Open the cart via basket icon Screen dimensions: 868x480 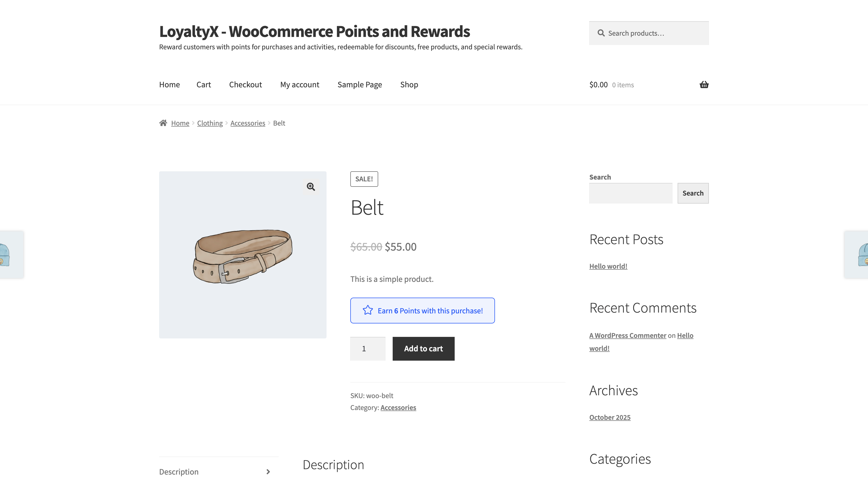point(704,84)
